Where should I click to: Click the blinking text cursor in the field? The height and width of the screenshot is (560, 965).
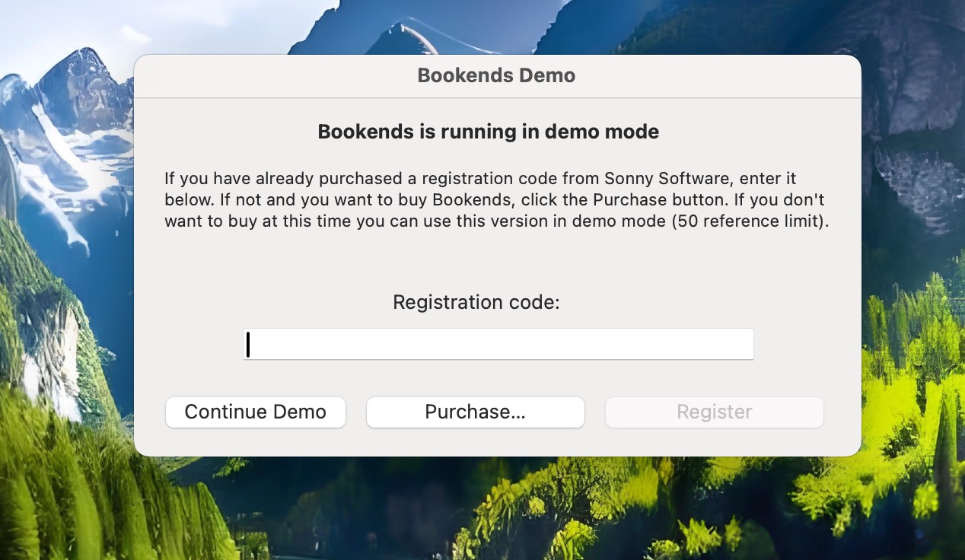coord(248,345)
